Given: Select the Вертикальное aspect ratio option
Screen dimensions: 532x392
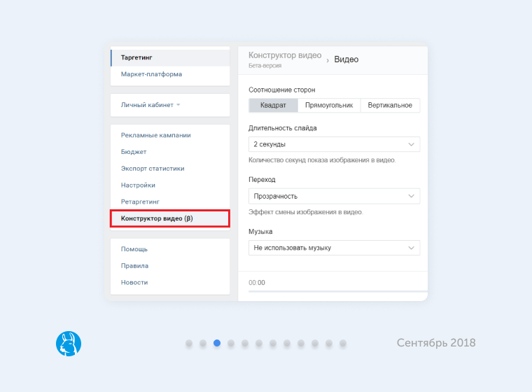Looking at the screenshot, I should (390, 106).
